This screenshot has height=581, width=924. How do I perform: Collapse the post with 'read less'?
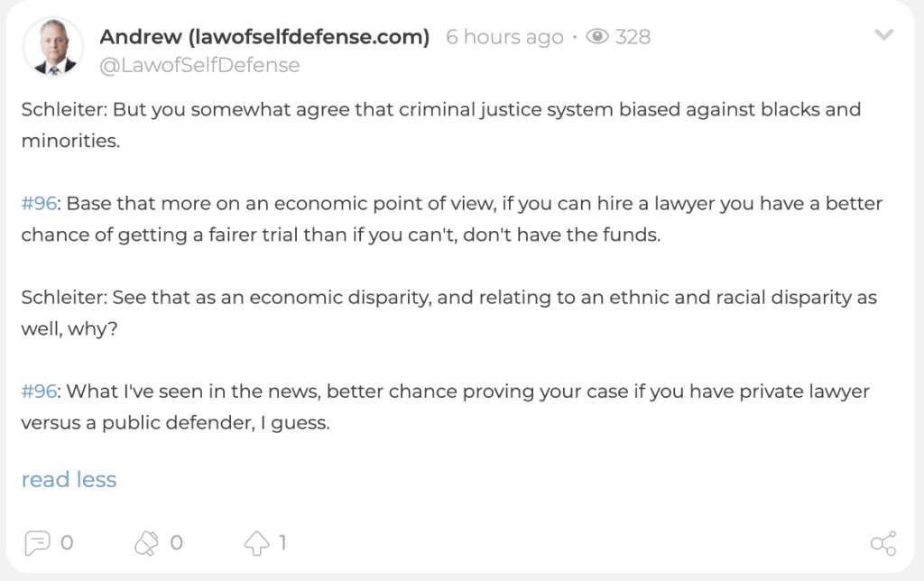coord(69,479)
